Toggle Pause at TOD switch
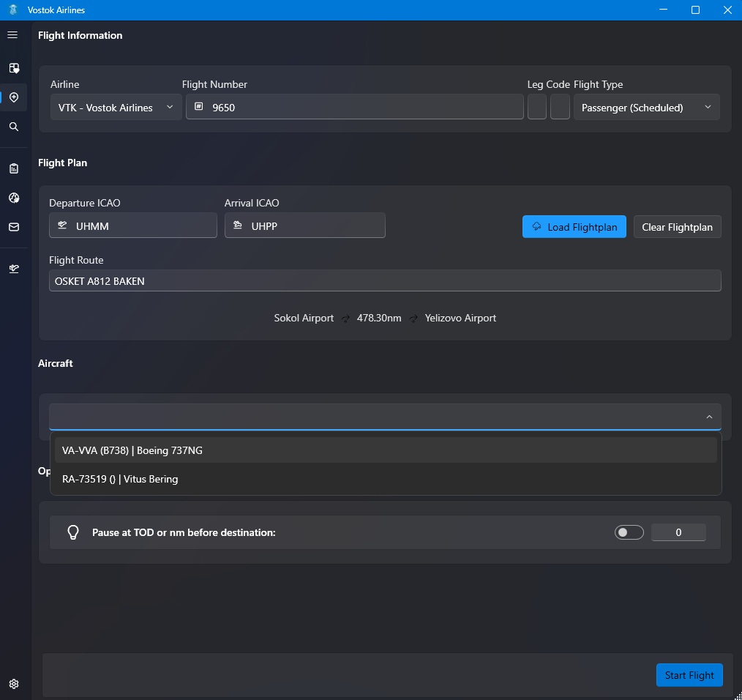 (x=629, y=532)
